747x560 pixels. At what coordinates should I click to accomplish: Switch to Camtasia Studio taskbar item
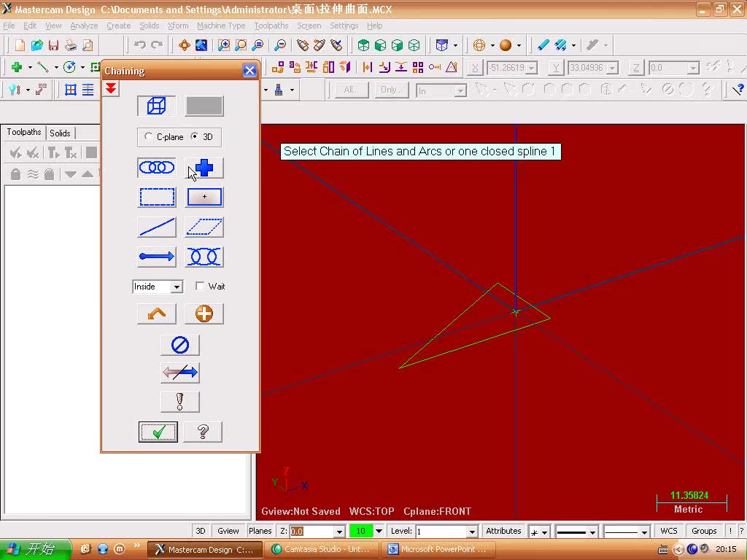[322, 550]
